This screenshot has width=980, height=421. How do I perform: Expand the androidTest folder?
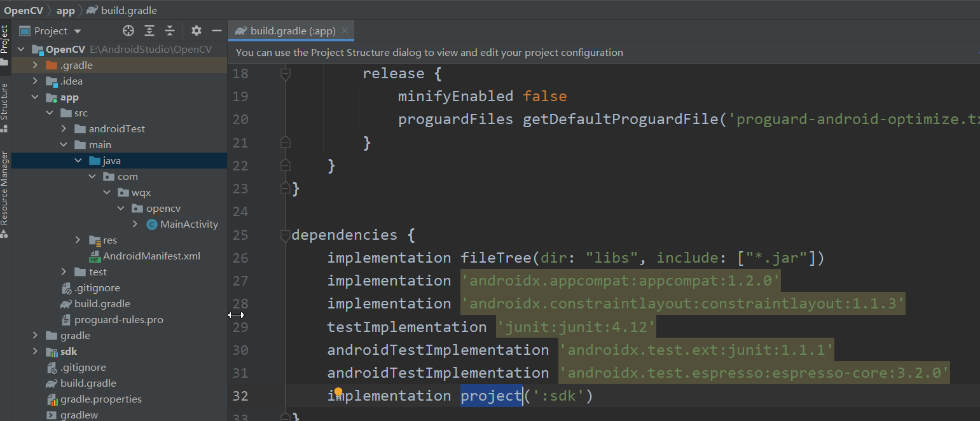coord(64,129)
